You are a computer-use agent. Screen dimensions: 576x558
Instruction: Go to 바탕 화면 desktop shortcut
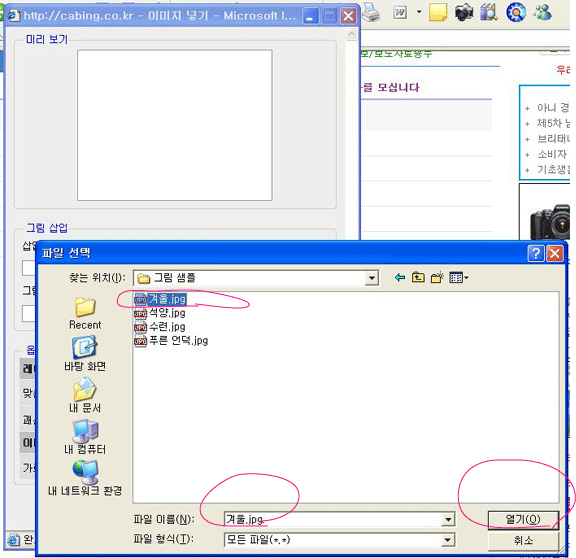coord(85,354)
